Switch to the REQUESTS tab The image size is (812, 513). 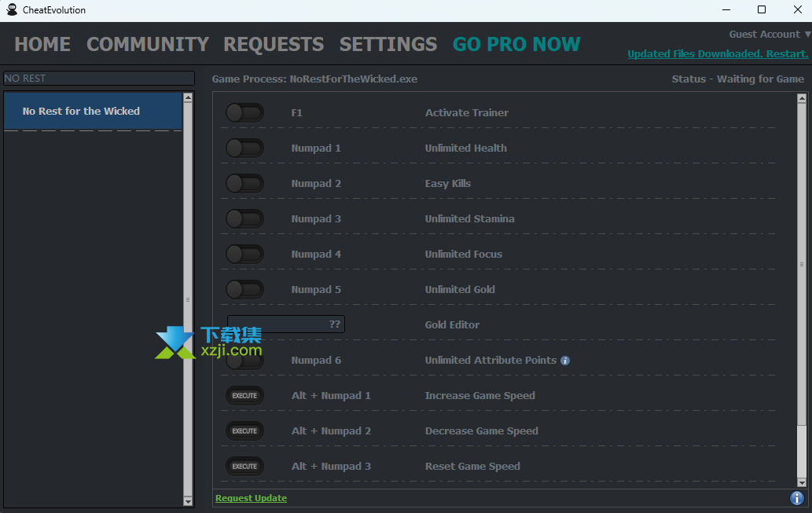point(274,44)
